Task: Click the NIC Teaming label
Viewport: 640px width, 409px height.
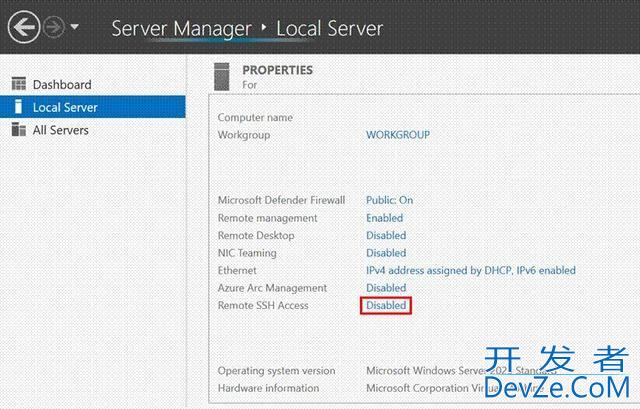Action: click(247, 253)
